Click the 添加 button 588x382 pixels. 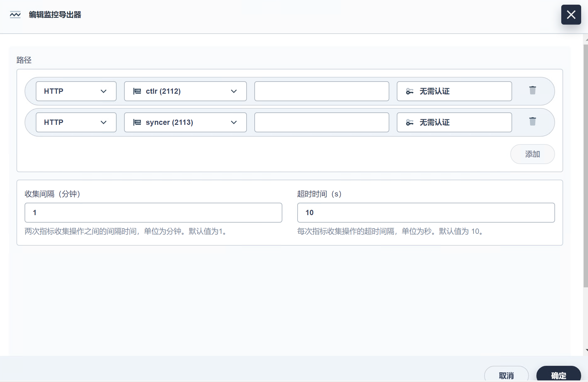pos(532,154)
